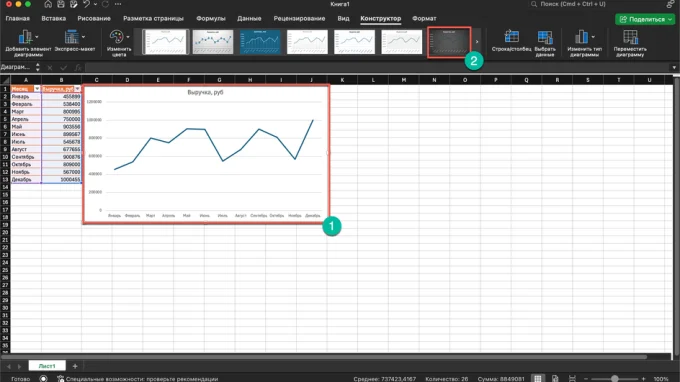Click the Name Box showing Диаграм...
The width and height of the screenshot is (680, 382).
16,67
